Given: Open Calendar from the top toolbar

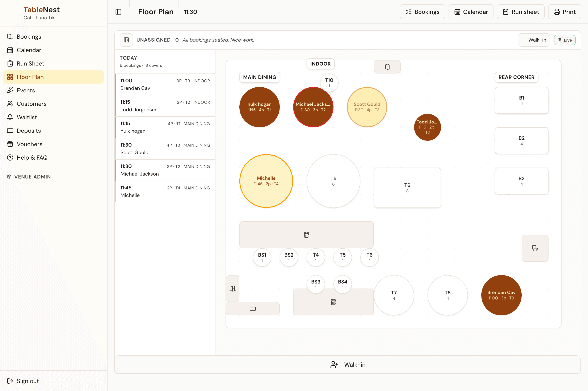Looking at the screenshot, I should [x=471, y=12].
